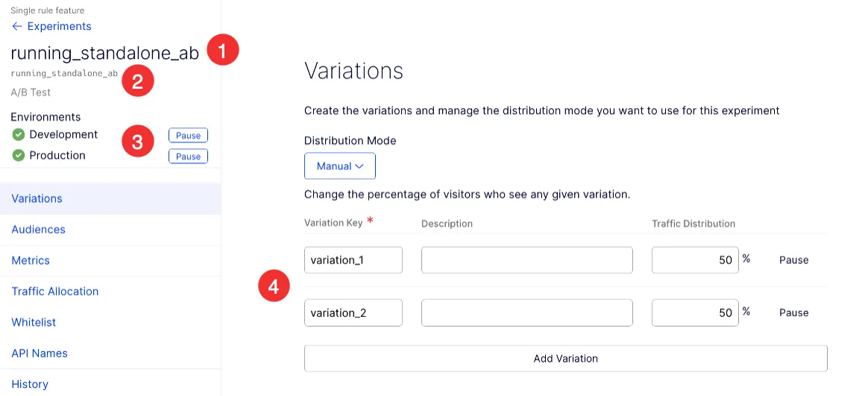
Task: Click the Add Variation button
Action: [566, 359]
